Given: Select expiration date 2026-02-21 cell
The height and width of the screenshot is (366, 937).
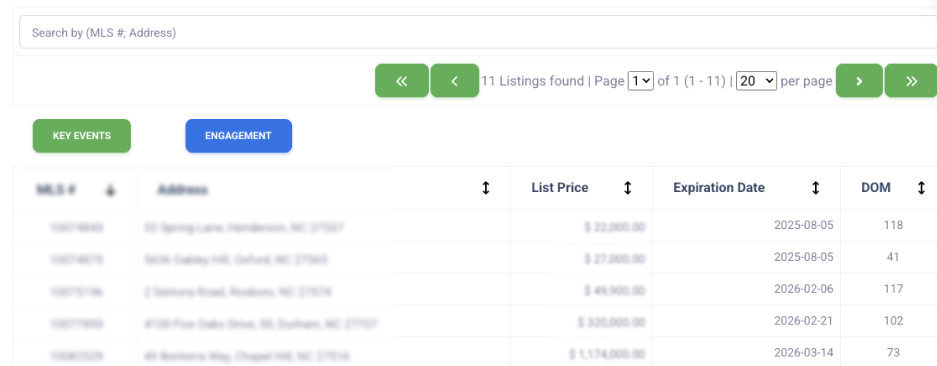Looking at the screenshot, I should [x=746, y=321].
